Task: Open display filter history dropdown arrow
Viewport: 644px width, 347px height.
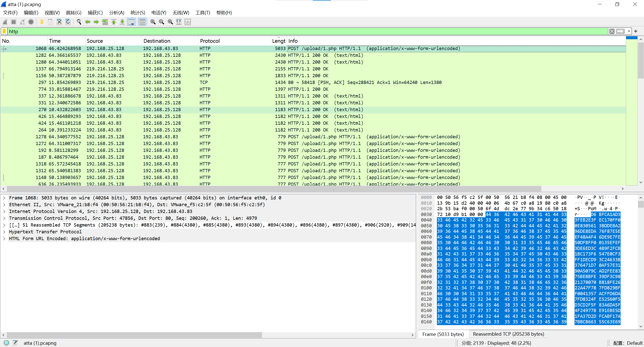Action: pos(629,31)
